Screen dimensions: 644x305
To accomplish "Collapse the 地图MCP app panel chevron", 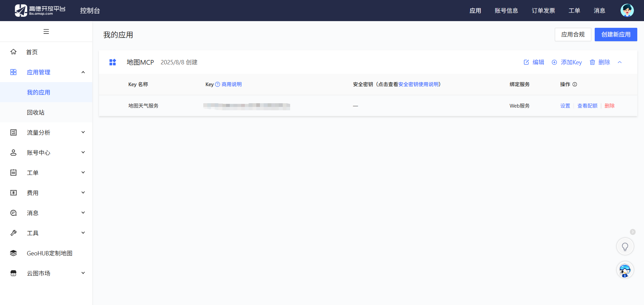I will point(620,62).
